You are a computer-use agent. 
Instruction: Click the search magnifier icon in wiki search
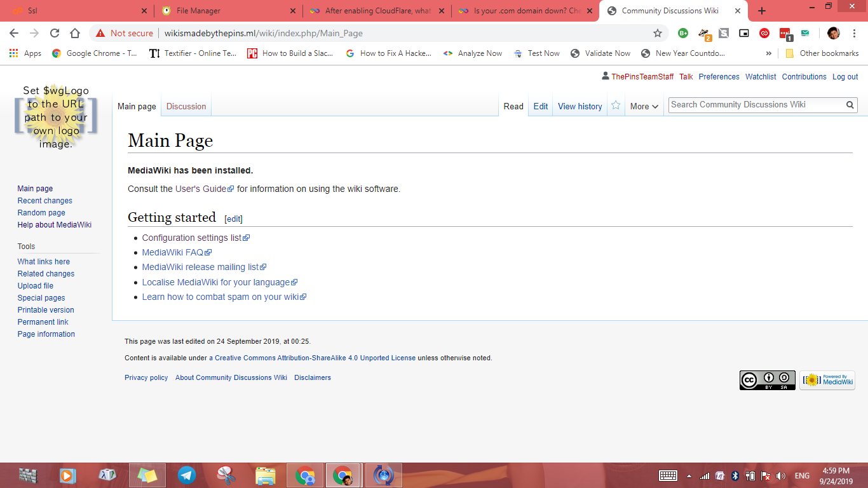(x=850, y=105)
